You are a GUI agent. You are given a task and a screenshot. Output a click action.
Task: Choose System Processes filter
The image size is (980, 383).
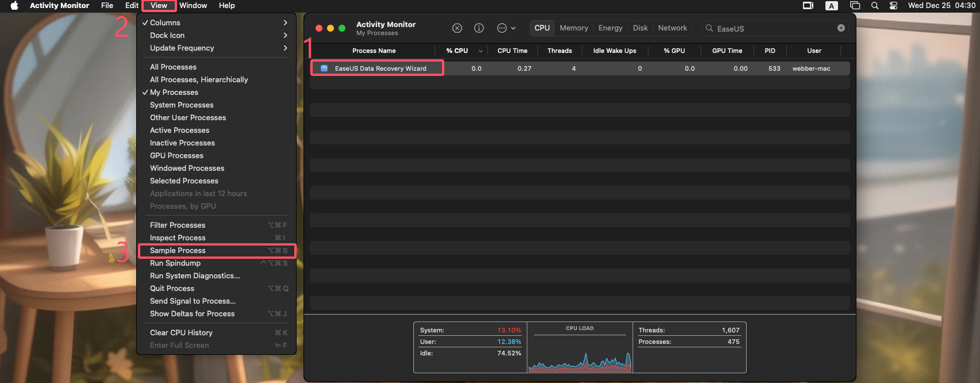[216, 105]
